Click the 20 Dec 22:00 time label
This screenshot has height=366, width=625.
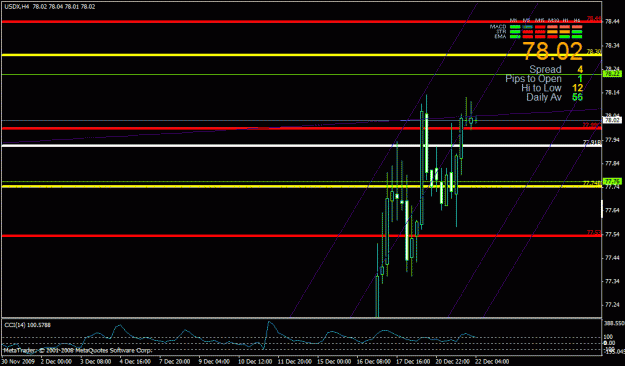[x=453, y=362]
